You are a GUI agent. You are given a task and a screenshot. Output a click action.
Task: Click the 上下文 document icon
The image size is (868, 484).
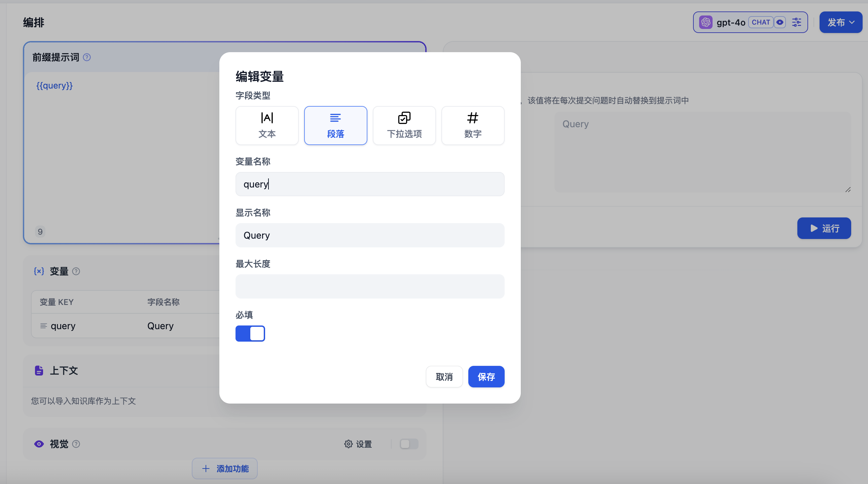[39, 370]
